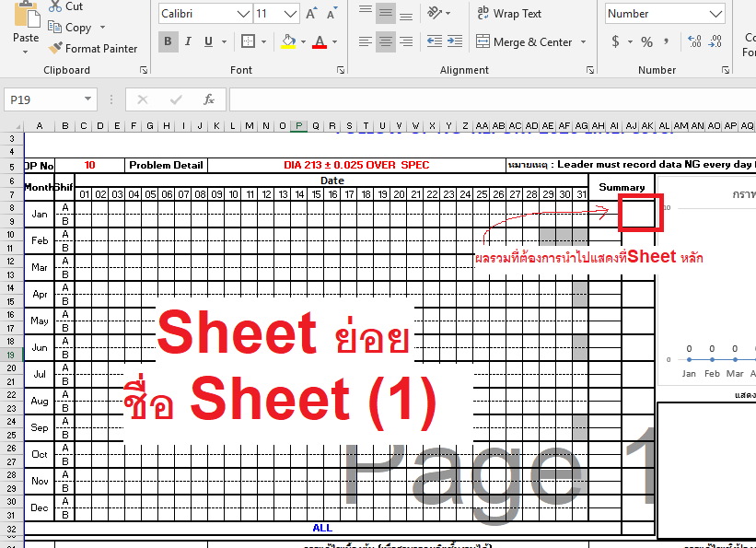The height and width of the screenshot is (548, 756).
Task: Expand the Orientation options arrow
Action: (448, 14)
